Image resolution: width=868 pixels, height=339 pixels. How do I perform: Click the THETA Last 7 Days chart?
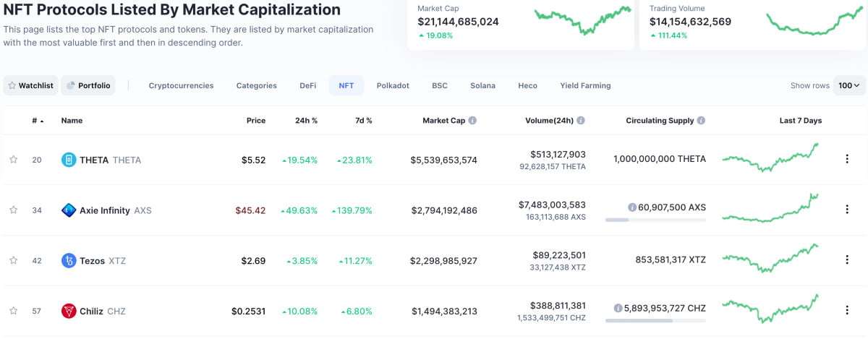coord(770,158)
